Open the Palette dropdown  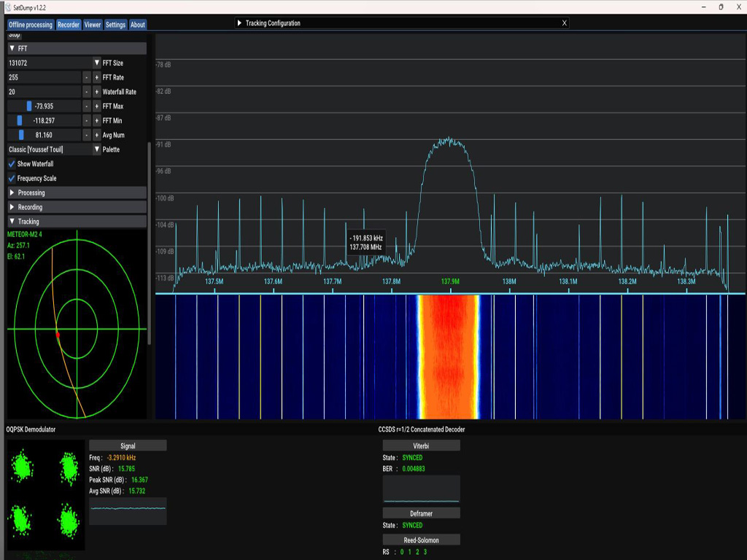click(97, 149)
